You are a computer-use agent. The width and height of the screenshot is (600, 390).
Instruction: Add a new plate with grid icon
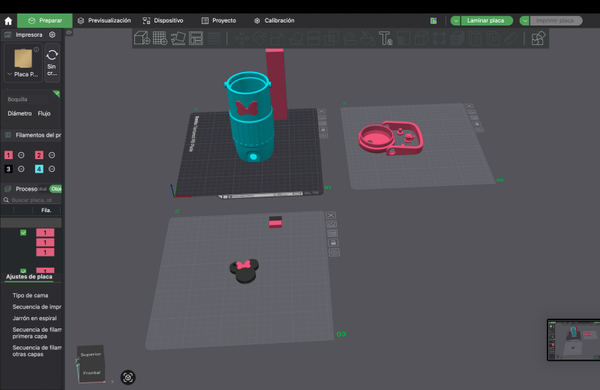click(x=160, y=38)
